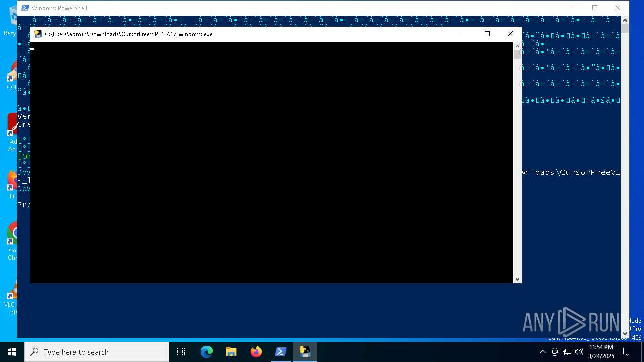Open the volume tray icon
Image resolution: width=644 pixels, height=362 pixels.
(x=579, y=352)
